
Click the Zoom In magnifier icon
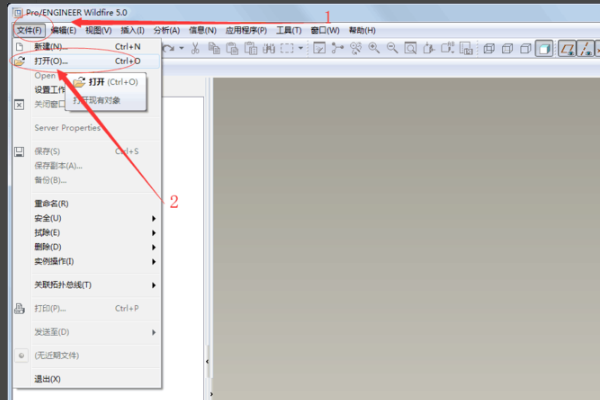374,47
